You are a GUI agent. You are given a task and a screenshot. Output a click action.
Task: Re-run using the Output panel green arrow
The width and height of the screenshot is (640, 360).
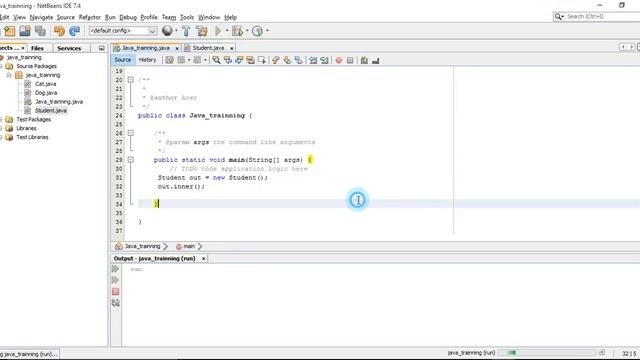tap(116, 269)
